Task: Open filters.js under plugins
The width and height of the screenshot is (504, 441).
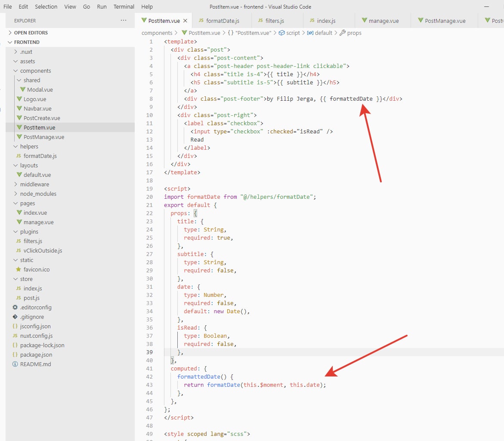Action: [32, 241]
